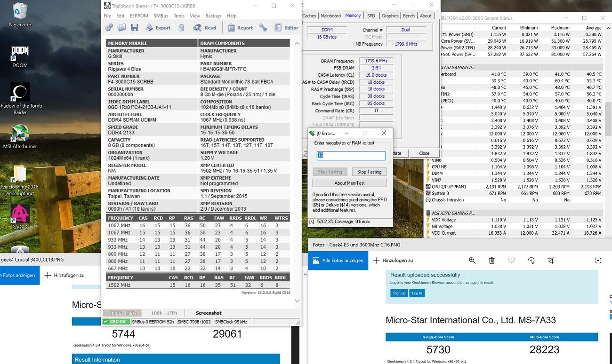Viewport: 612px width, 364px height.
Task: Open the Backup menu
Action: [x=213, y=16]
